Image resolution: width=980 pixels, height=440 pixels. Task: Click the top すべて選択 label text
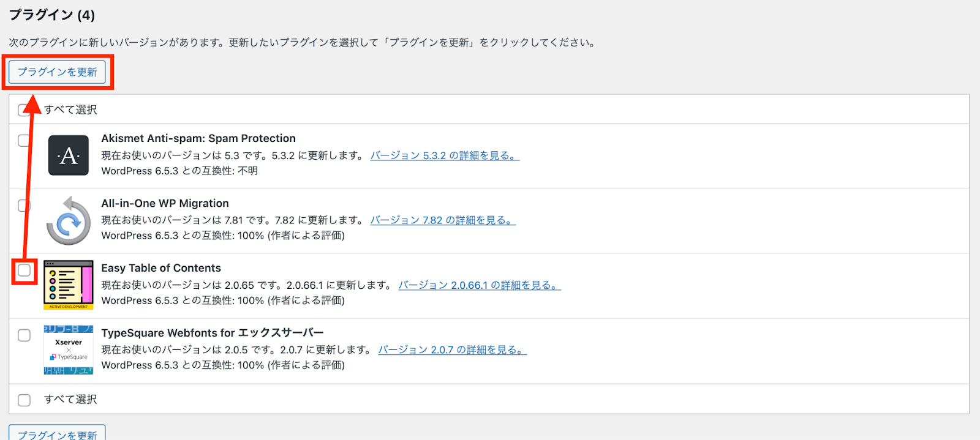pyautogui.click(x=70, y=110)
